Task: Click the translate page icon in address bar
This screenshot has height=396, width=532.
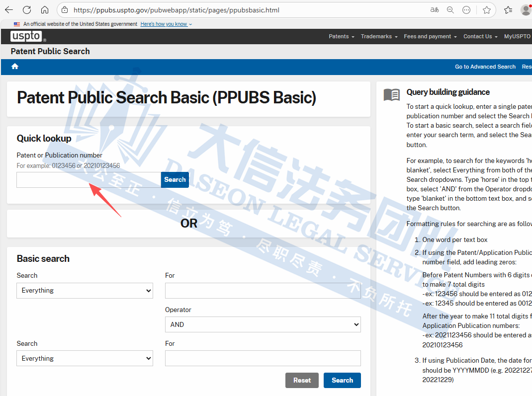Action: pyautogui.click(x=434, y=10)
